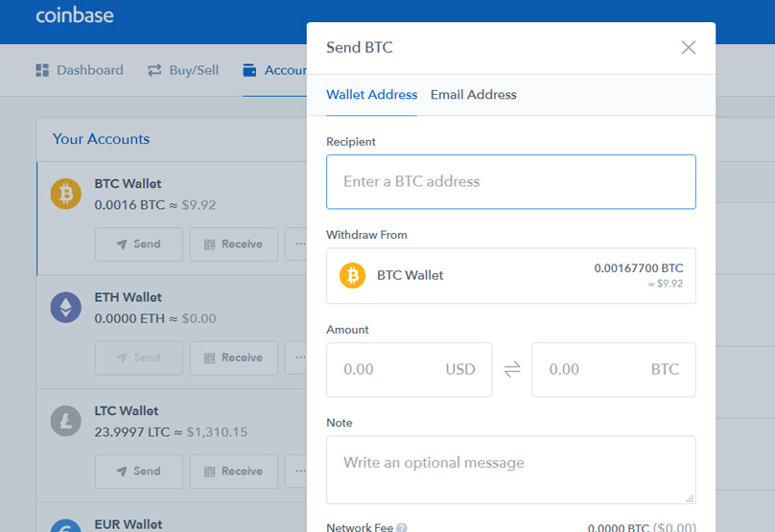Viewport: 775px width, 532px height.
Task: Receive to LTC Wallet
Action: click(234, 472)
